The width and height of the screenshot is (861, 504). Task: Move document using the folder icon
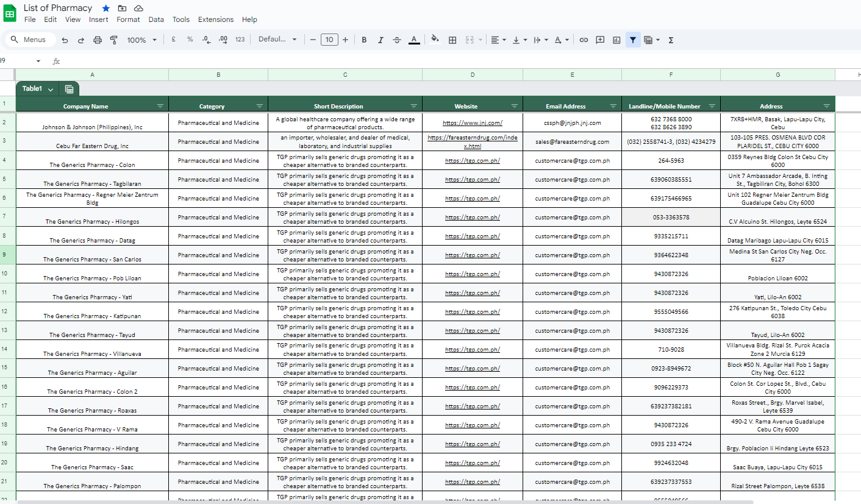[123, 8]
